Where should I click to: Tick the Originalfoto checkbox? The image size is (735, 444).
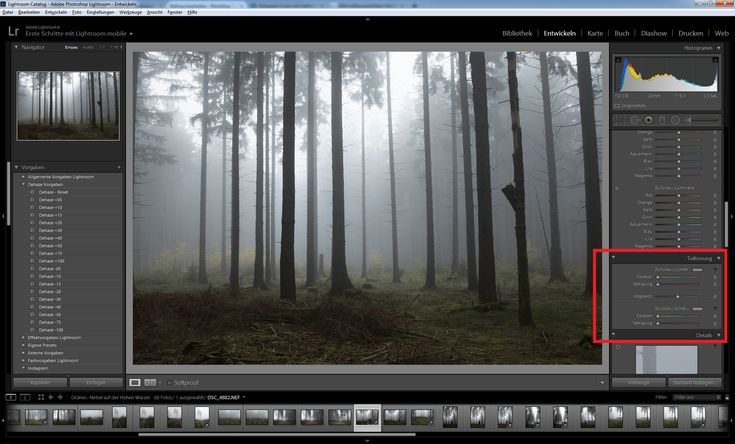point(617,106)
